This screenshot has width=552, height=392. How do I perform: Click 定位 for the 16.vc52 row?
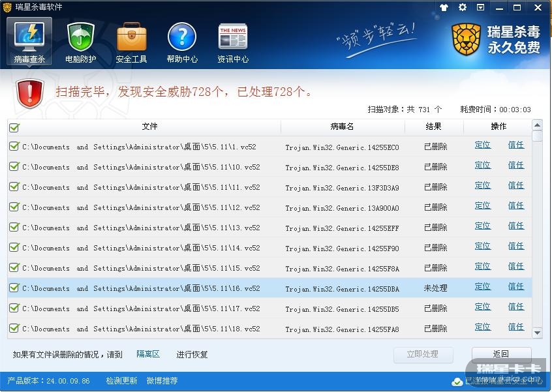(483, 287)
